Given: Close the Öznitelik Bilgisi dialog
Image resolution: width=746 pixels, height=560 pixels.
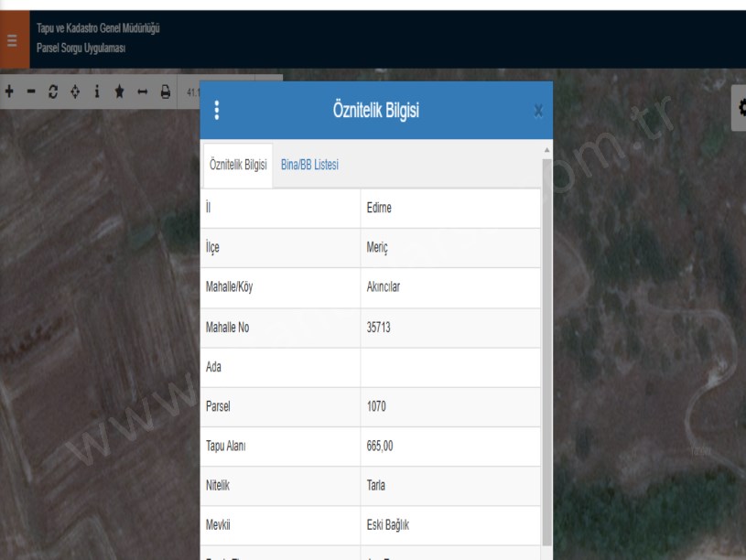Looking at the screenshot, I should [538, 111].
